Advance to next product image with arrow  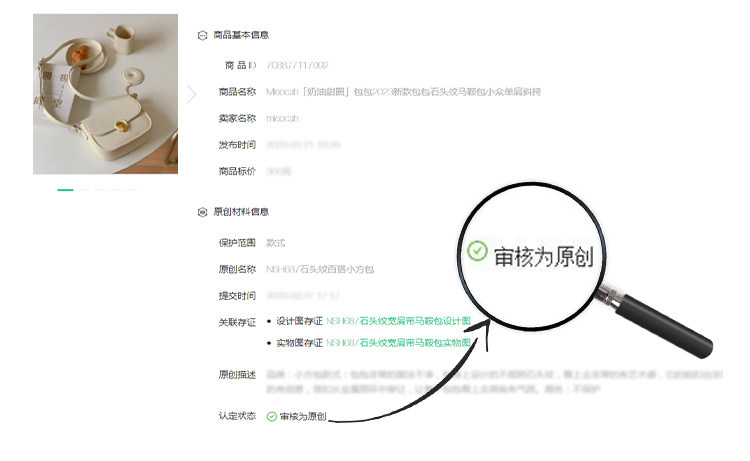pos(192,94)
